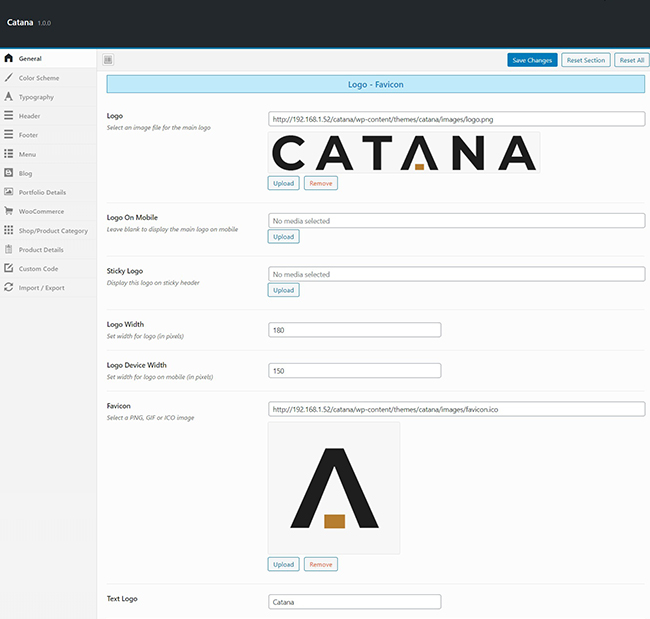
Task: Click the Logo - Favicon section heading
Action: coord(376,84)
